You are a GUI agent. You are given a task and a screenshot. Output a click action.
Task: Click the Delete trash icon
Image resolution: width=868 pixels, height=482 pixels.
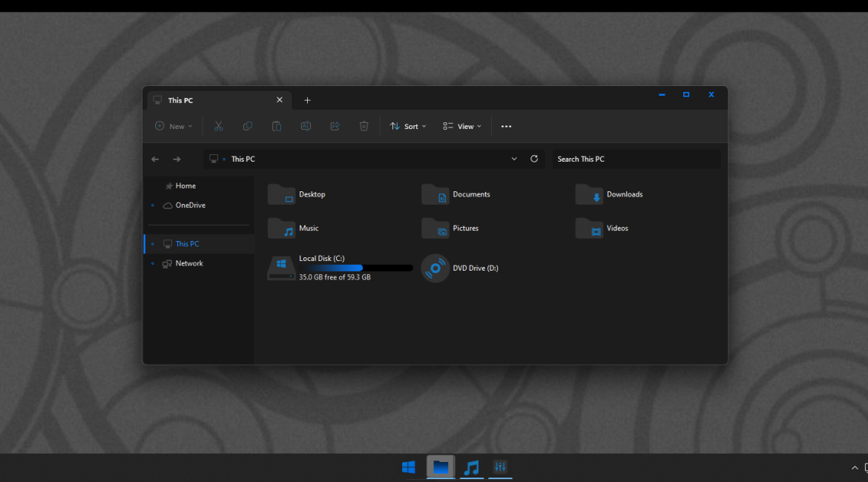click(364, 126)
